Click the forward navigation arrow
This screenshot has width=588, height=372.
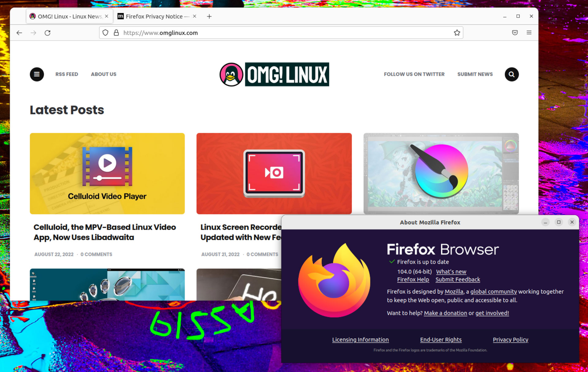(x=33, y=33)
